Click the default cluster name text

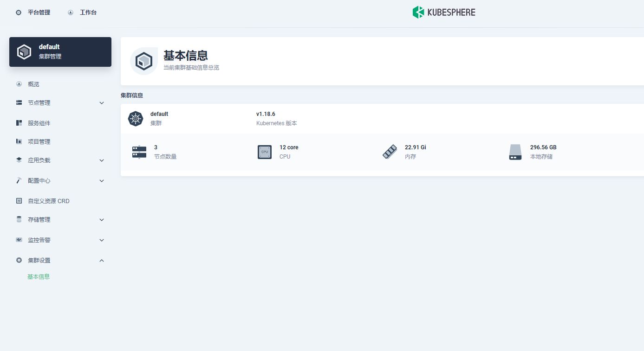coord(159,114)
